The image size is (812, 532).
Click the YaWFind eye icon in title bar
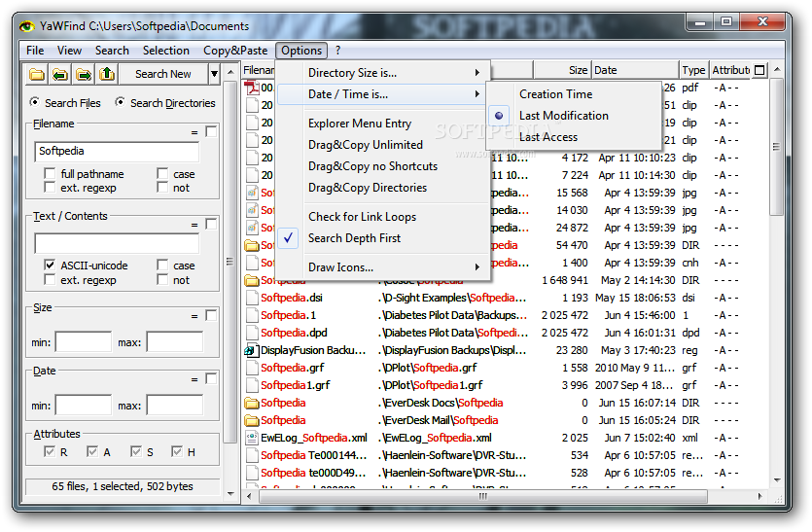pyautogui.click(x=27, y=26)
